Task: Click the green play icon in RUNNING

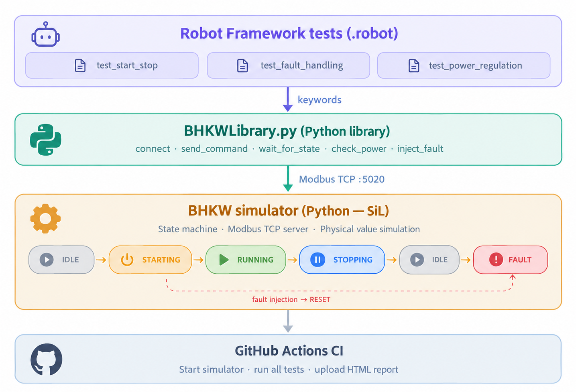Action: (x=224, y=260)
